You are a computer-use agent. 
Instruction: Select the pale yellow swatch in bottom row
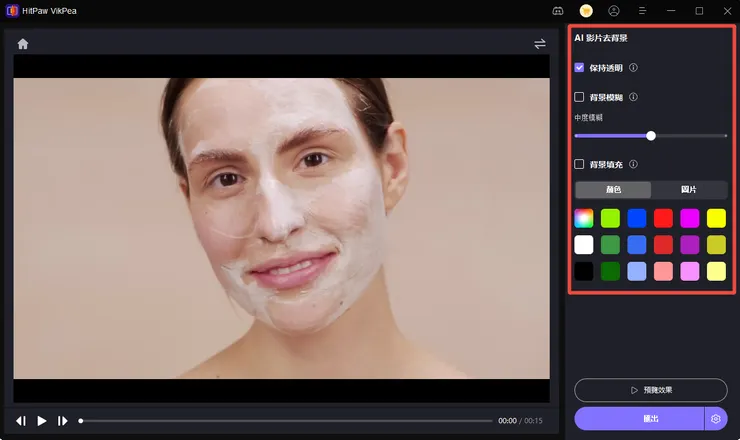[x=716, y=271]
